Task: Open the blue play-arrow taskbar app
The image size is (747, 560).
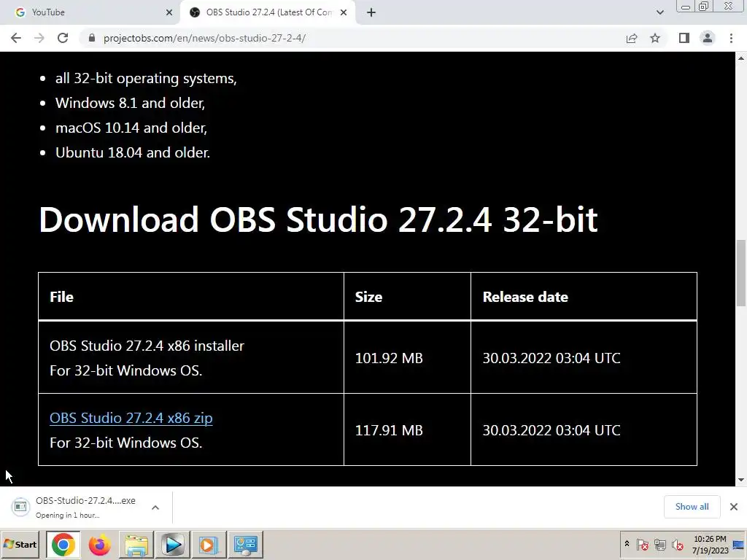Action: (172, 544)
